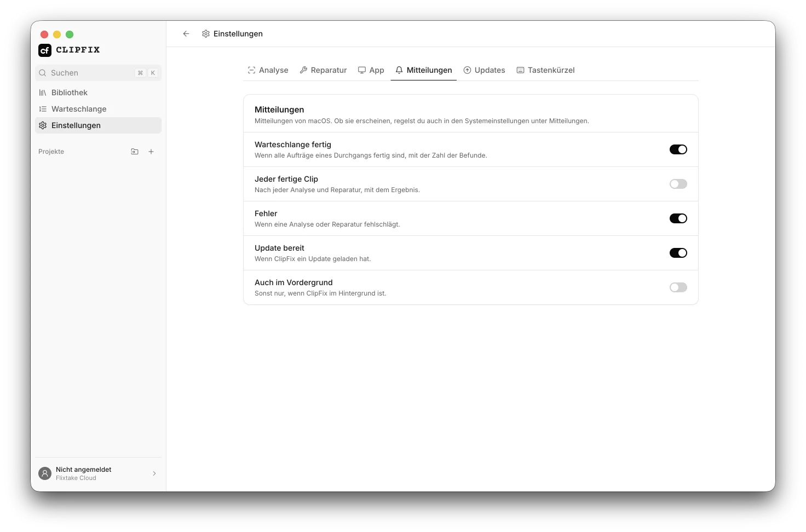This screenshot has height=532, width=806.
Task: Click the gear icon in the header
Action: (206, 34)
